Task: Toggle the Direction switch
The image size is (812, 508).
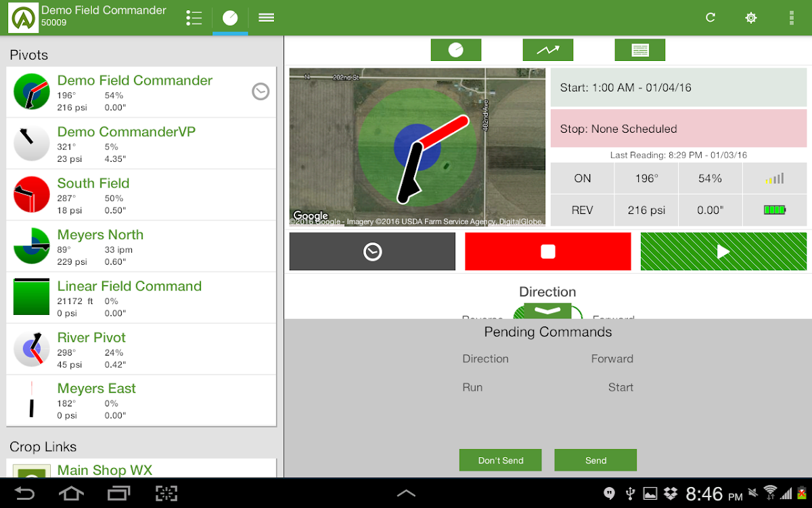Action: [x=547, y=312]
